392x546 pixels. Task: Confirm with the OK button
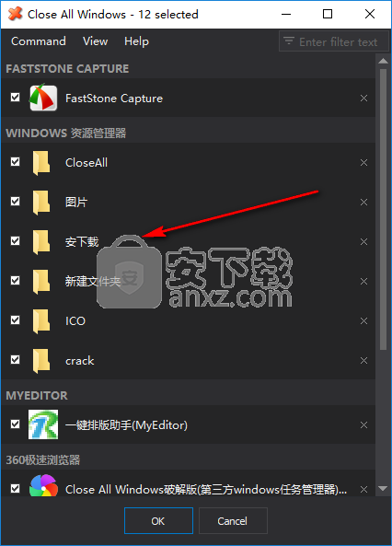[158, 520]
